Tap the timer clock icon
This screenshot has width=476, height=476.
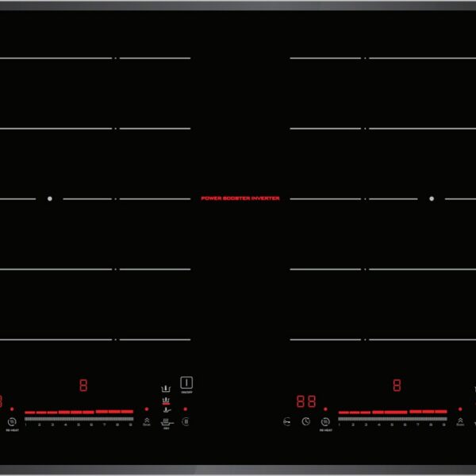[305, 420]
